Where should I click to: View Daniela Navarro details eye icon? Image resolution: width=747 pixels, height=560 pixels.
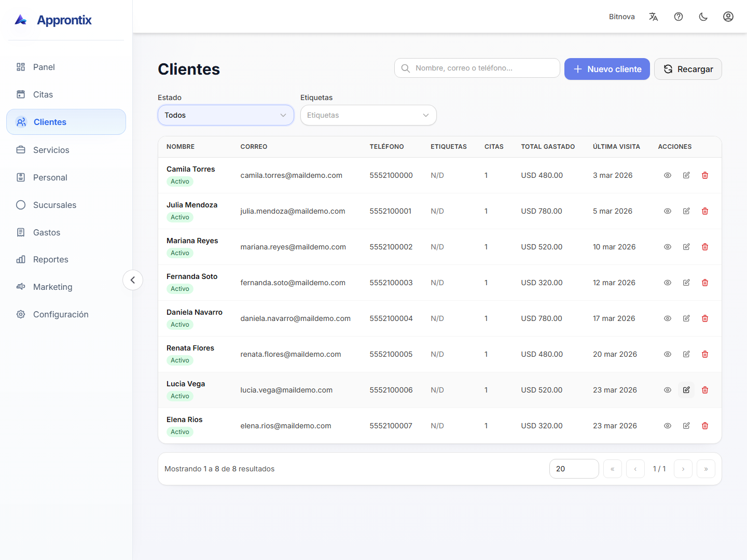click(x=668, y=318)
